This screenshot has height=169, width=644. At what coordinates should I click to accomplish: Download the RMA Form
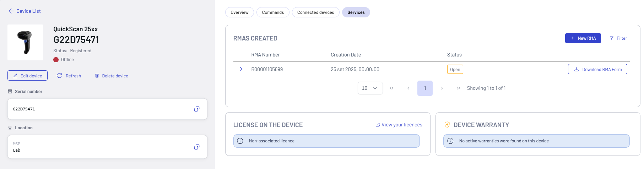click(597, 69)
